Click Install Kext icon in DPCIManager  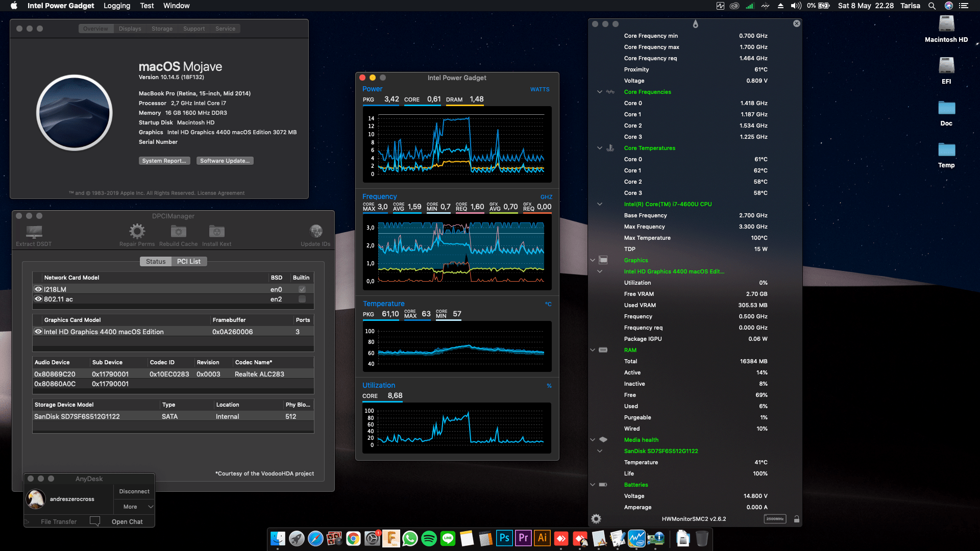point(216,232)
